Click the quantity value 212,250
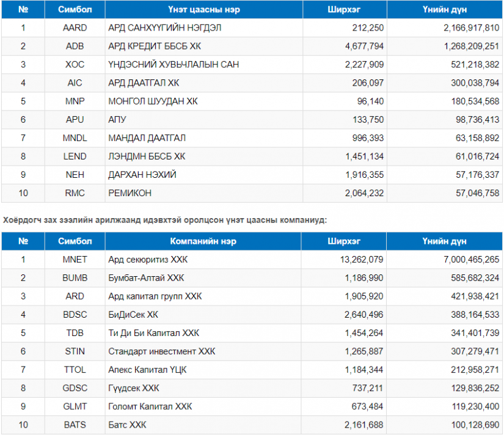The width and height of the screenshot is (504, 435). (x=368, y=28)
